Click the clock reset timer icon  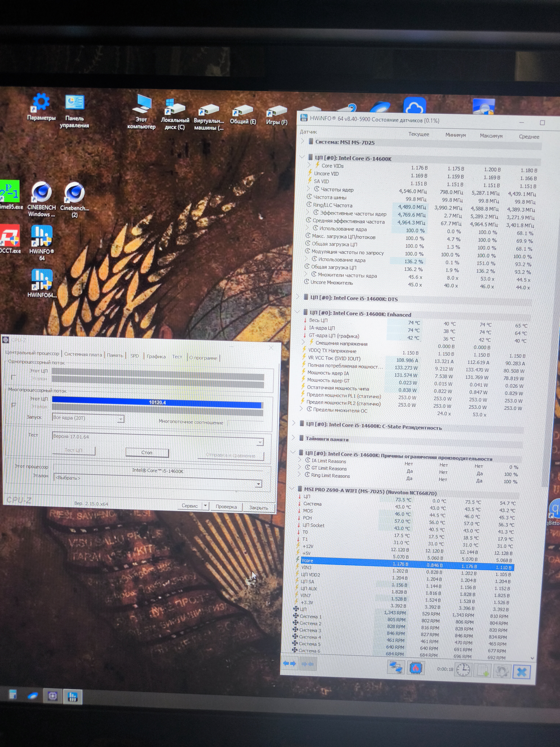(463, 669)
